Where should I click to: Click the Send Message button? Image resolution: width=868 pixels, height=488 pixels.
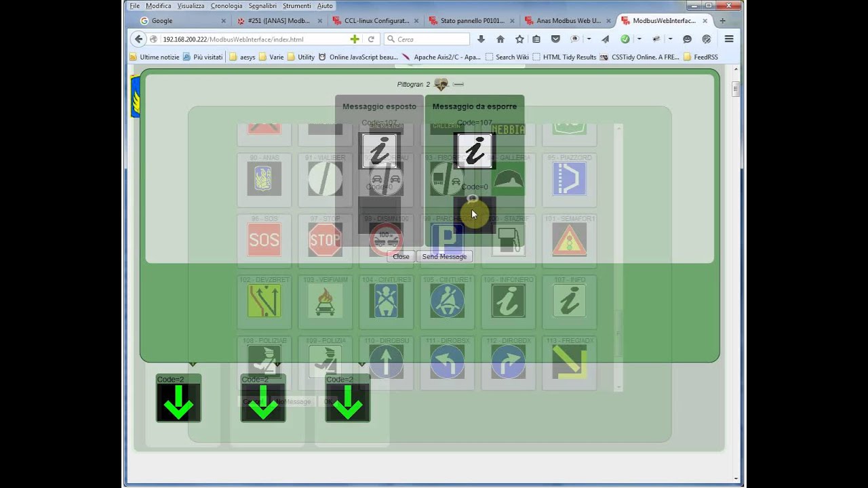444,256
